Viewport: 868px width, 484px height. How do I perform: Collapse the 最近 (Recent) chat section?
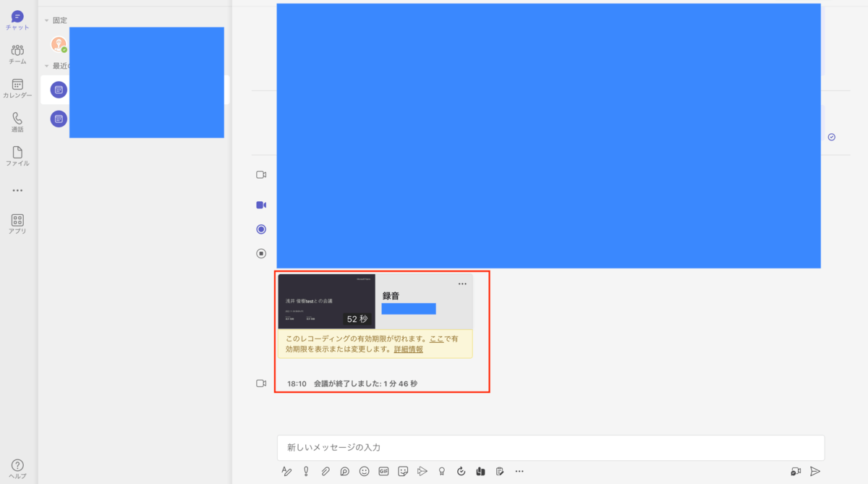tap(47, 66)
